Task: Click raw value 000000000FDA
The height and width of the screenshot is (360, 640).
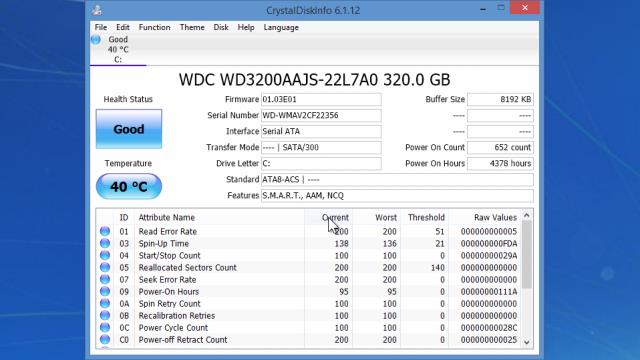Action: pos(489,244)
